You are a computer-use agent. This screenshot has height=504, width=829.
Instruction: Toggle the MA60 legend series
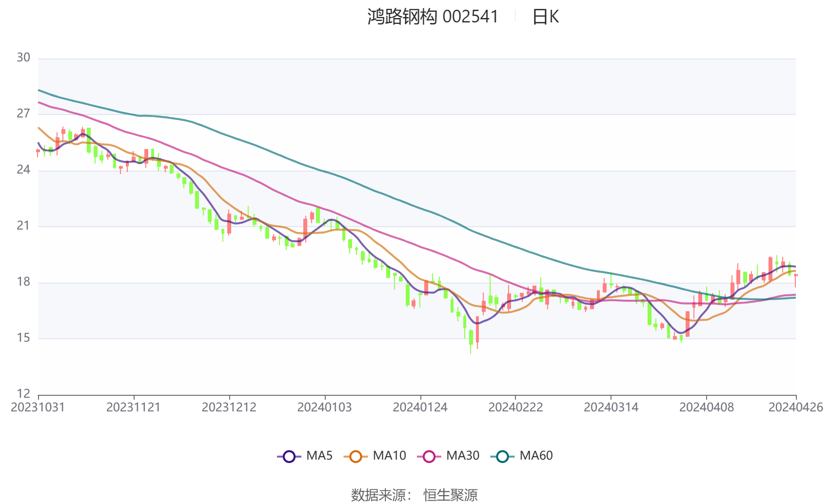522,456
